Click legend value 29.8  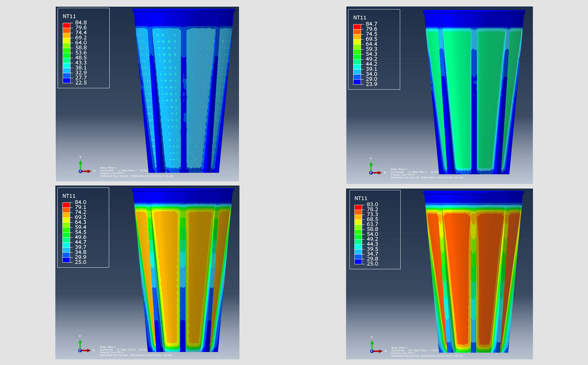pyautogui.click(x=373, y=259)
